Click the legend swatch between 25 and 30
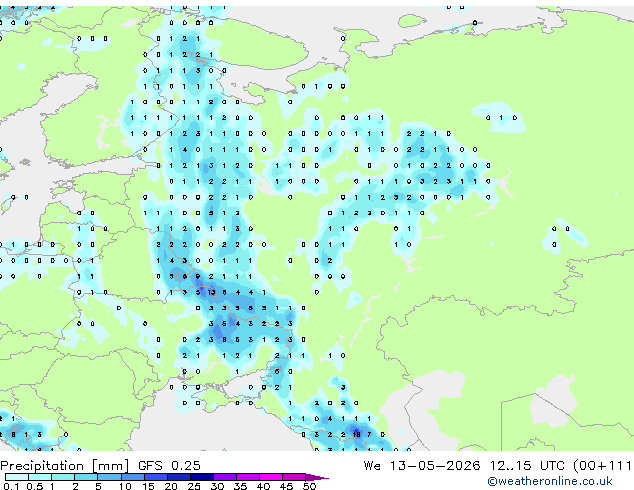Image resolution: width=634 pixels, height=490 pixels. [201, 477]
